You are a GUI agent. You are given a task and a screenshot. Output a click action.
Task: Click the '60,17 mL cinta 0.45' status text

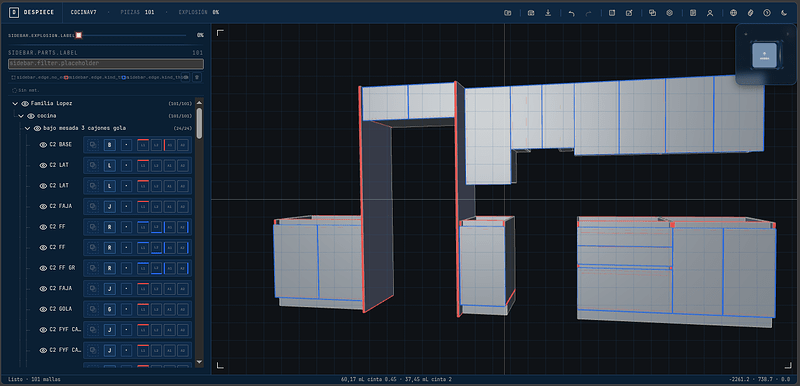point(369,379)
